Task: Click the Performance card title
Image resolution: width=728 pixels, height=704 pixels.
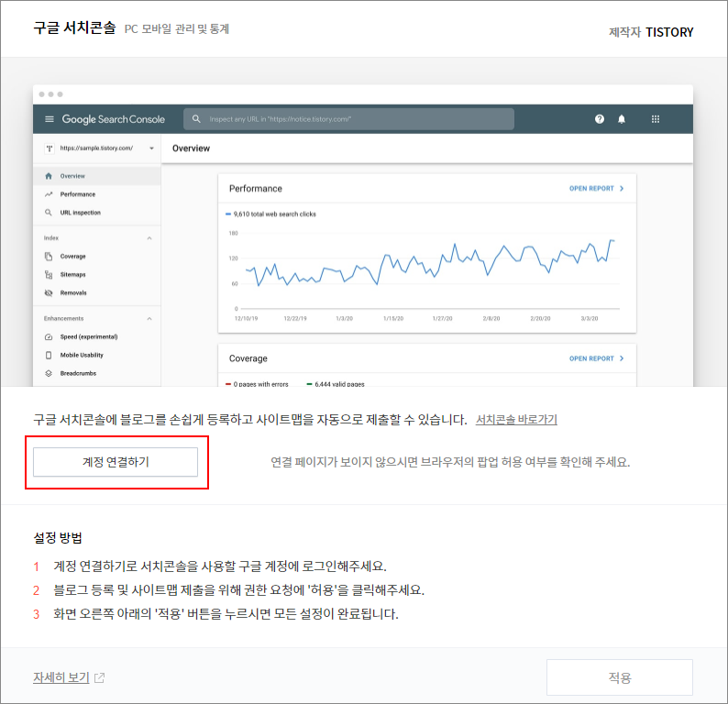Action: (256, 189)
